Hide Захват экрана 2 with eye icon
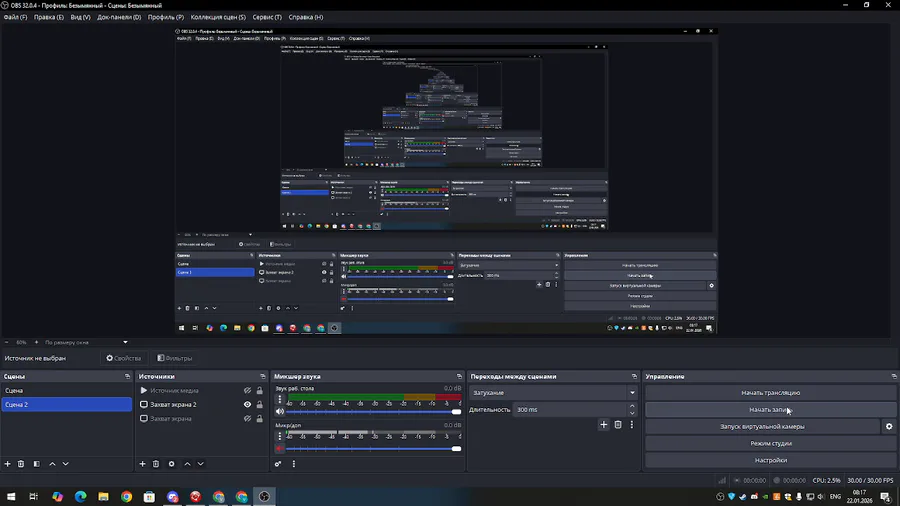Viewport: 900px width, 506px height. [x=247, y=404]
